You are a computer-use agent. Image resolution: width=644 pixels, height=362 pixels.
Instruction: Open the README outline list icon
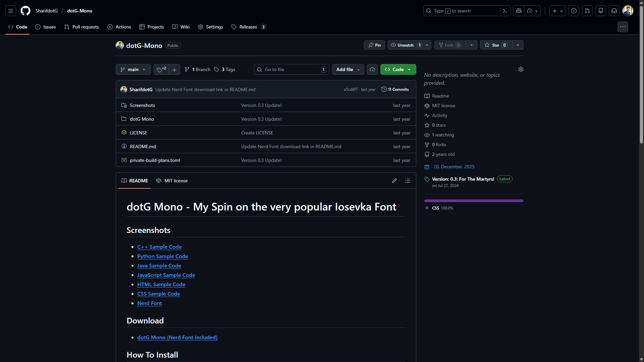click(408, 181)
